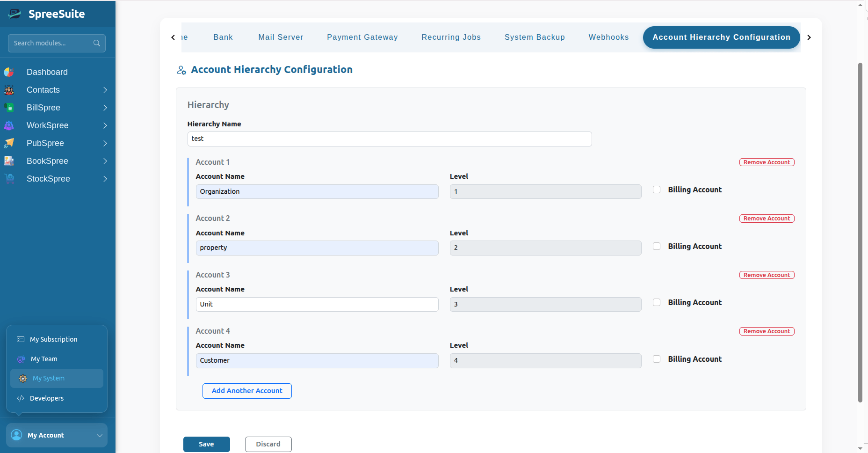Viewport: 868px width, 453px height.
Task: Click the My Subscription card icon
Action: (x=21, y=339)
